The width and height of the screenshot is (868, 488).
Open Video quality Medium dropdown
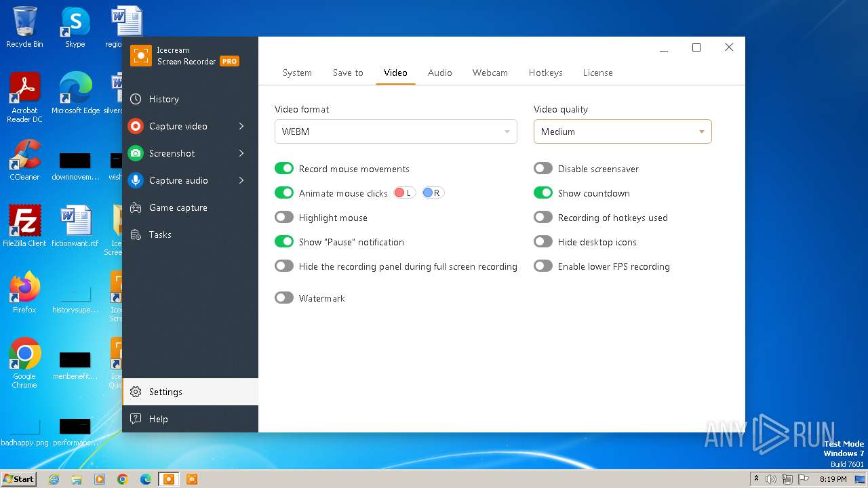point(623,131)
